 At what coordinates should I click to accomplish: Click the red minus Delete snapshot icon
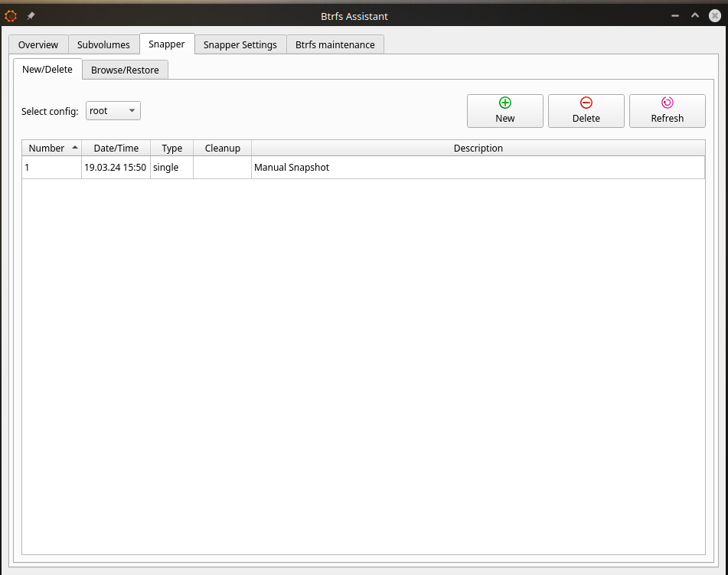pos(586,103)
